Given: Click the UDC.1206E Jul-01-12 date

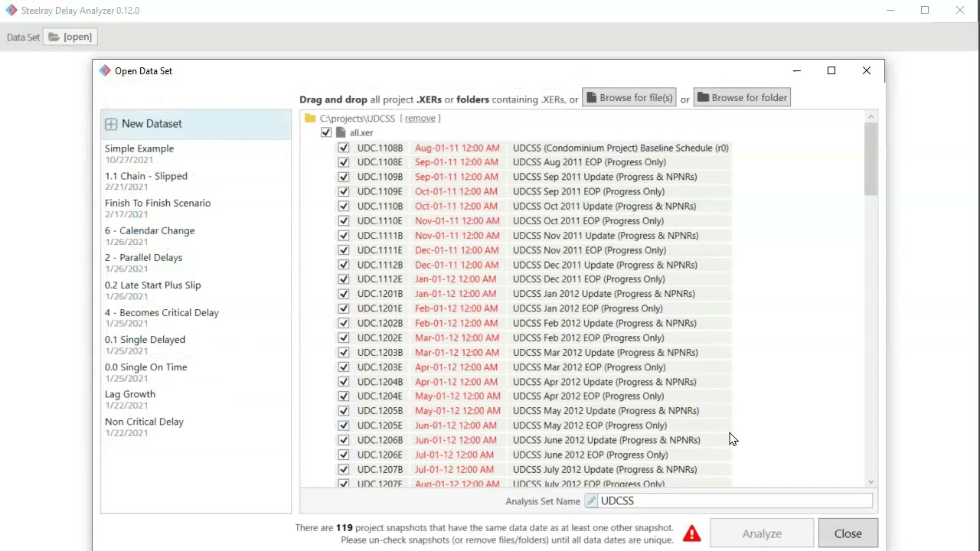Looking at the screenshot, I should tap(455, 455).
